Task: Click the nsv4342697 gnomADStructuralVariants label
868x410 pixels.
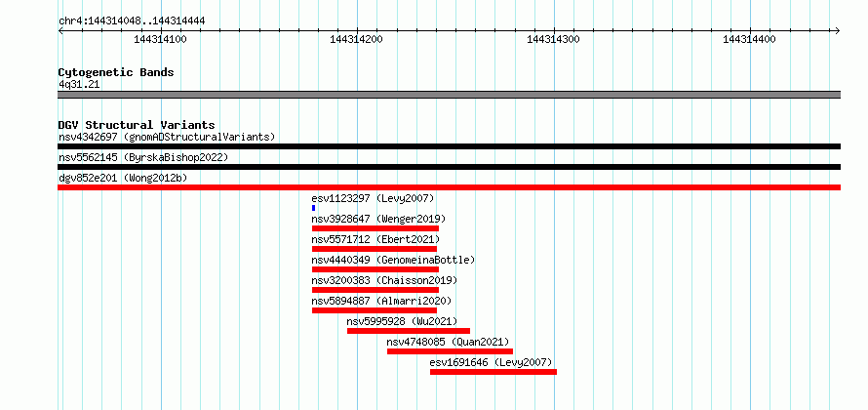Action: 167,137
